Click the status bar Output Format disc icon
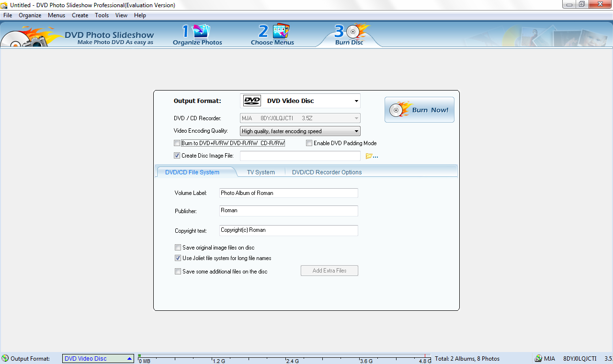Viewport: 613px width, 364px height. 5,358
